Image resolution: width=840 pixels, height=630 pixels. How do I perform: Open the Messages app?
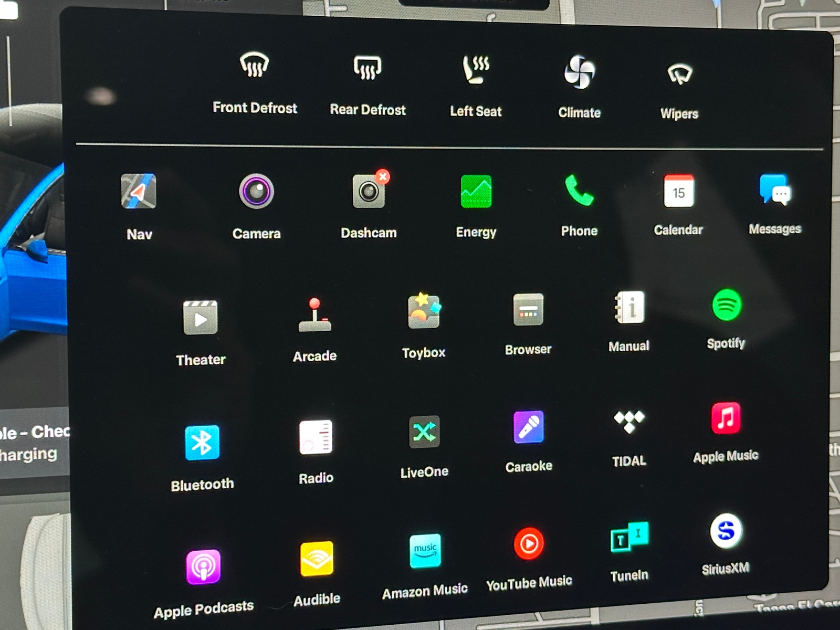pos(775,189)
